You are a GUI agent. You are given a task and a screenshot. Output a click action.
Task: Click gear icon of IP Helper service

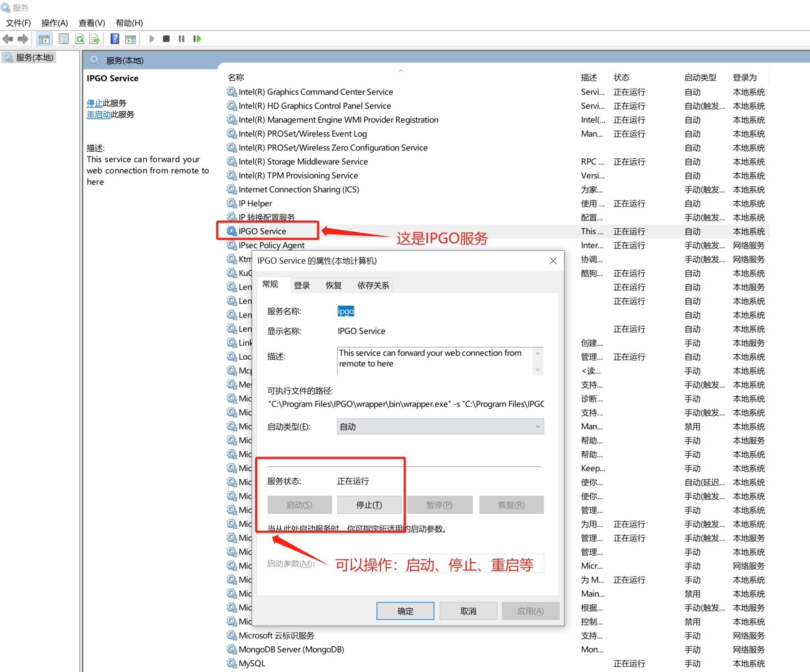[x=232, y=203]
